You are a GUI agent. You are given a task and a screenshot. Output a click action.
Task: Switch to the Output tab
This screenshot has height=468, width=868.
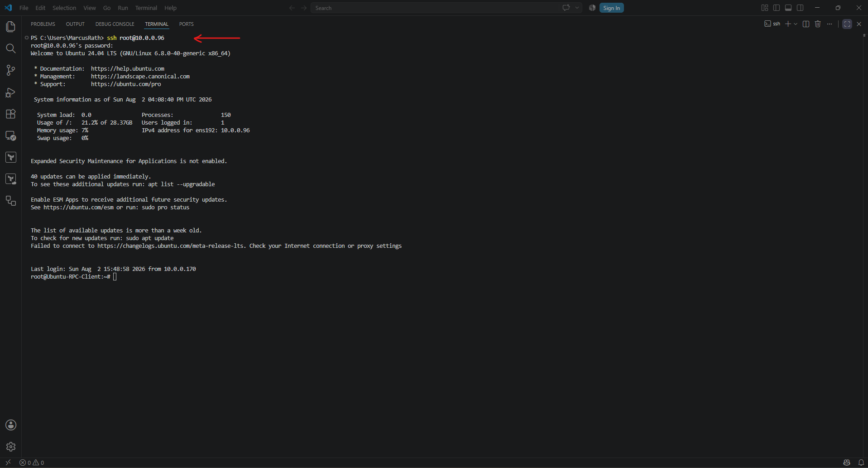tap(75, 24)
